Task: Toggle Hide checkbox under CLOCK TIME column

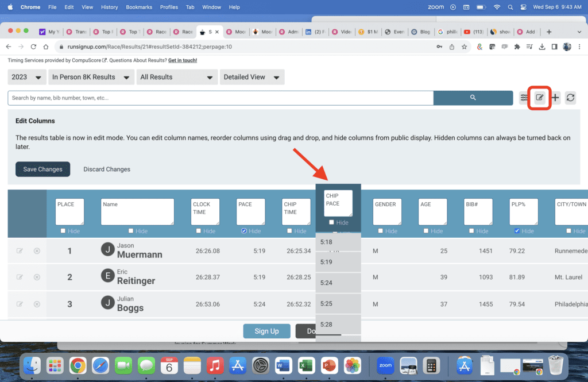Action: (198, 231)
